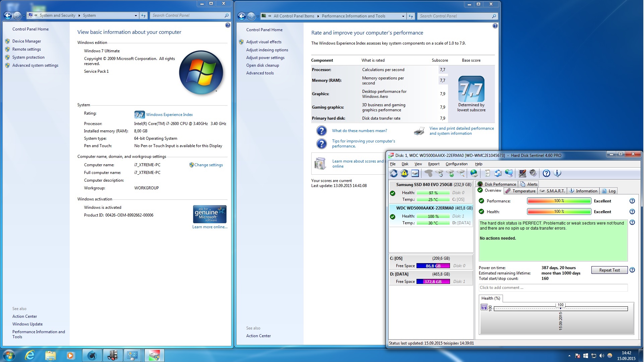Click the blue info bubble toolbar icon
This screenshot has width=644, height=362.
click(557, 173)
